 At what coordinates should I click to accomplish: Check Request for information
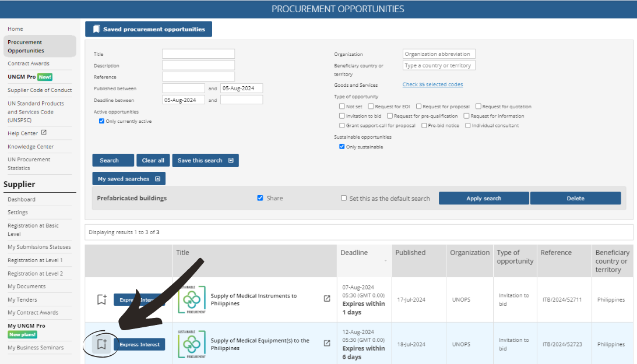[466, 116]
